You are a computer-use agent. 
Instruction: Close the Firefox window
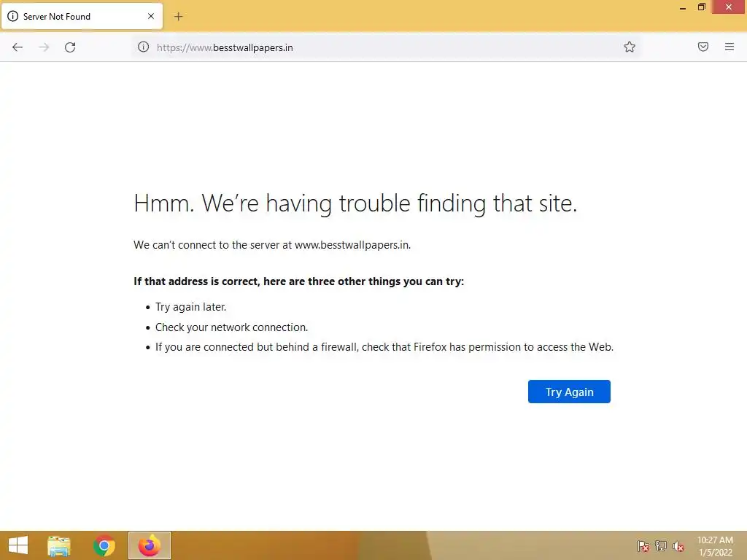[x=729, y=7]
